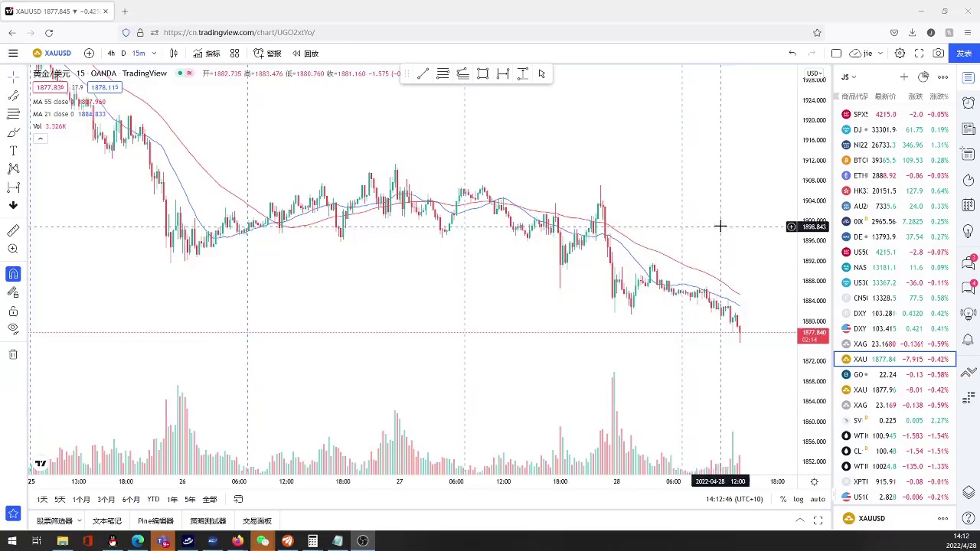Start bar replay with the 回放 button
The width and height of the screenshot is (980, 551).
pyautogui.click(x=305, y=54)
